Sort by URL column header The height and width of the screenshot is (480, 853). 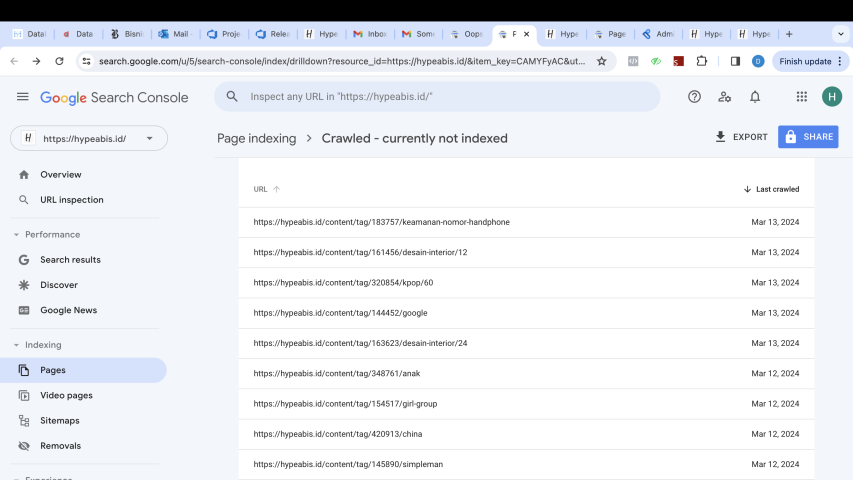[x=266, y=189]
